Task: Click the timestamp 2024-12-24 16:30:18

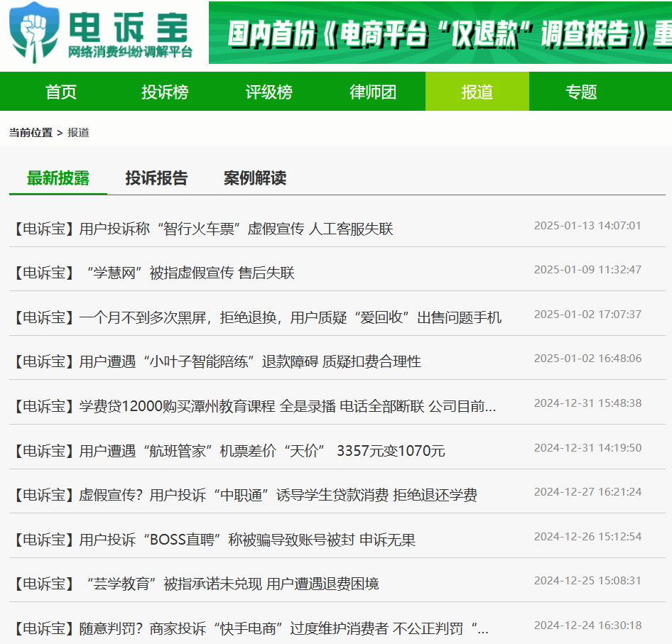Action: pos(587,626)
